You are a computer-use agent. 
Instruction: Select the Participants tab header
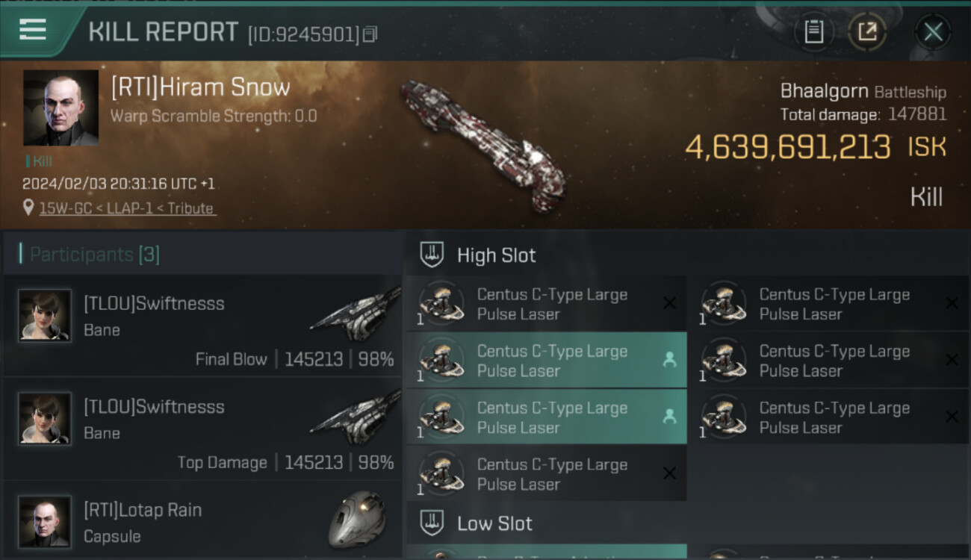click(x=94, y=255)
